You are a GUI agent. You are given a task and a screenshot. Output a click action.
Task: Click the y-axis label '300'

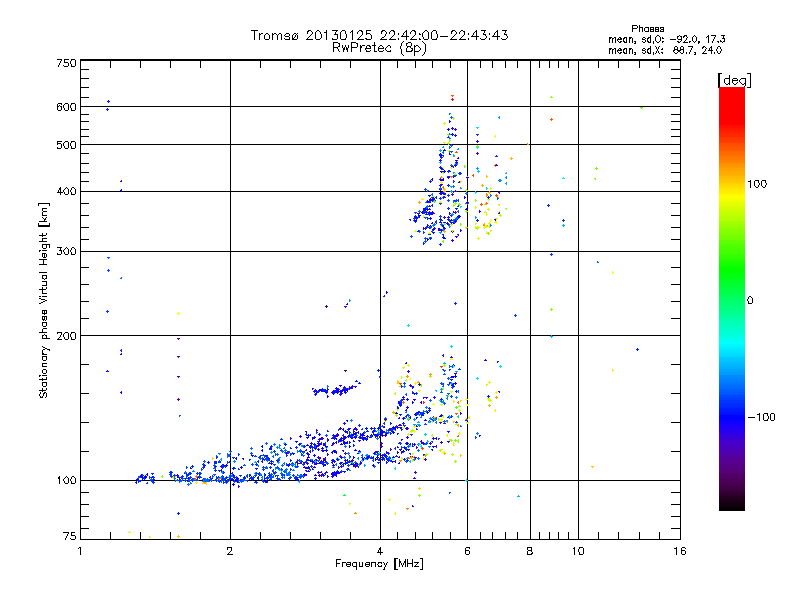66,252
